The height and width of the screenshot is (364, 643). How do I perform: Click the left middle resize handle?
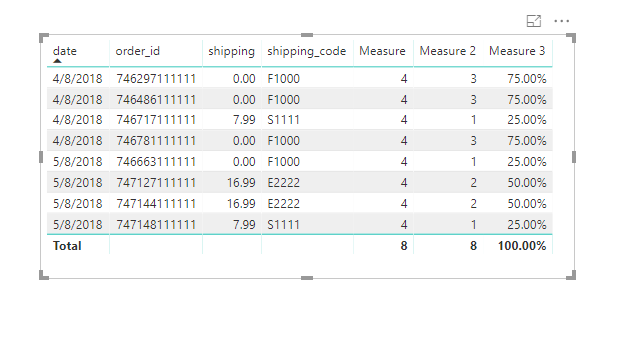pos(41,157)
